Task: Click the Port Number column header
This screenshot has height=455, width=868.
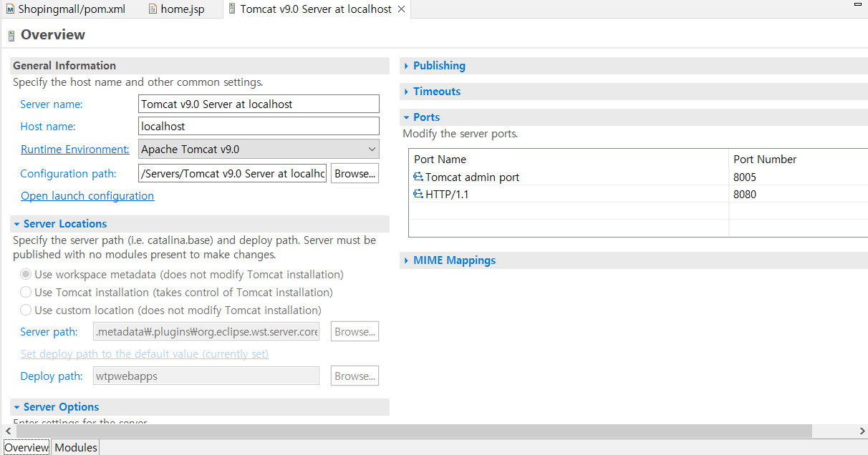Action: tap(798, 159)
